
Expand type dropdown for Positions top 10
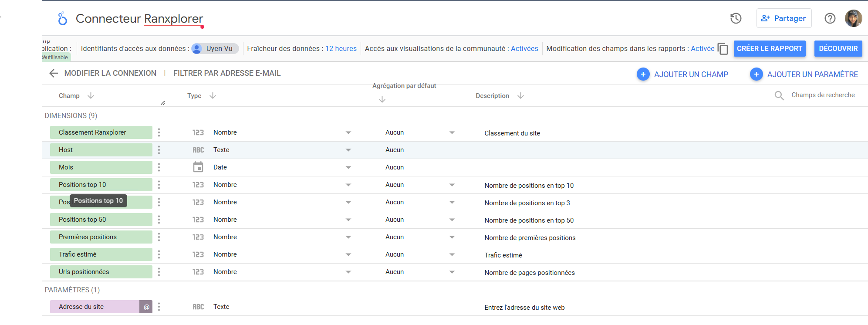(x=348, y=185)
